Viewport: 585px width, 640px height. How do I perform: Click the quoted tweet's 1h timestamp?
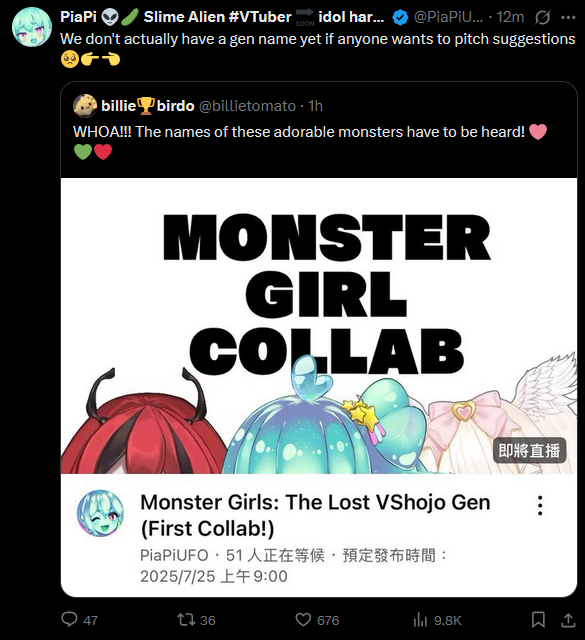click(316, 106)
